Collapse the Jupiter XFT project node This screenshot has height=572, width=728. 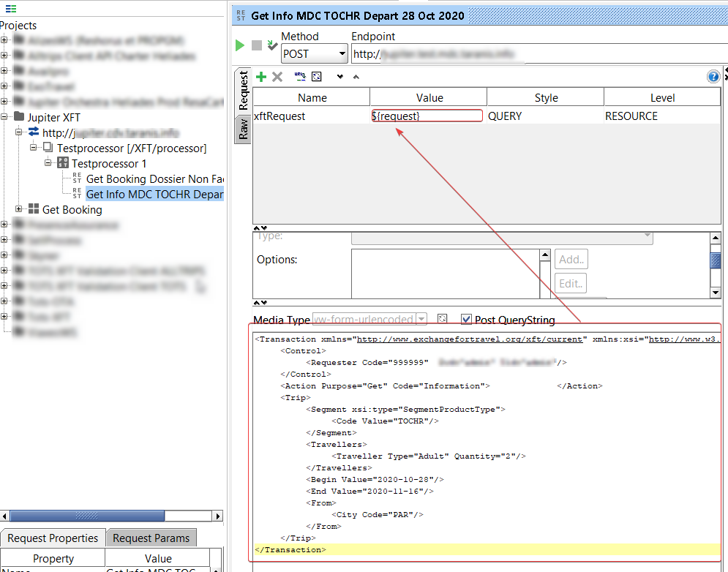point(5,117)
